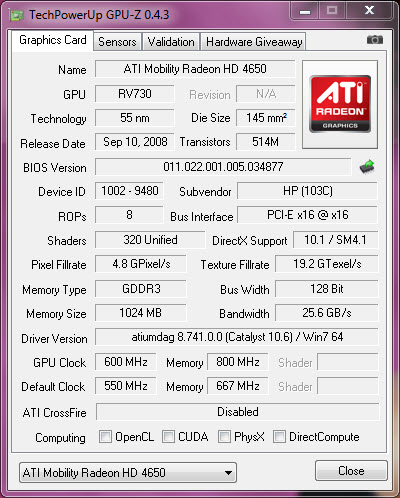Screen dimensions: 400x498
Task: Tick the PhysX checkbox
Action: click(224, 436)
